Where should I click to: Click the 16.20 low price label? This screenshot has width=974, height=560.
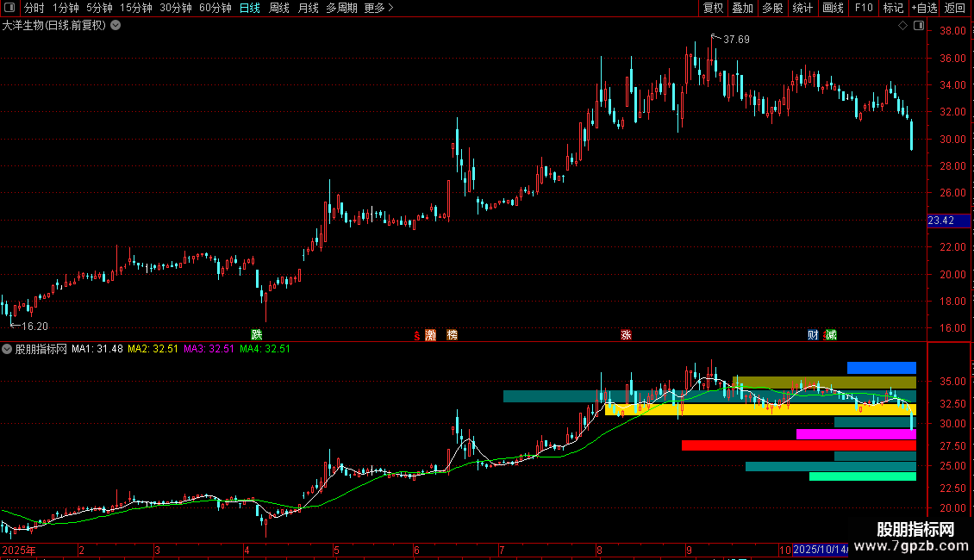click(34, 327)
